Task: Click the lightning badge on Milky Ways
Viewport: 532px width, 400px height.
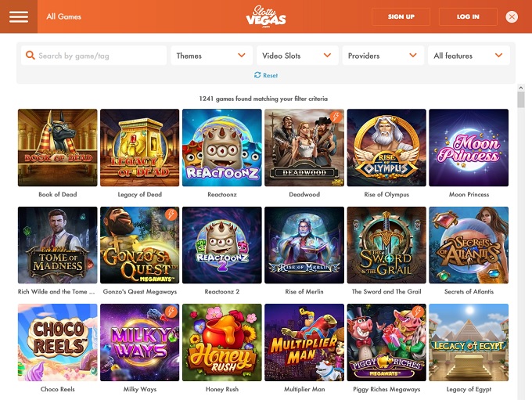Action: [171, 312]
